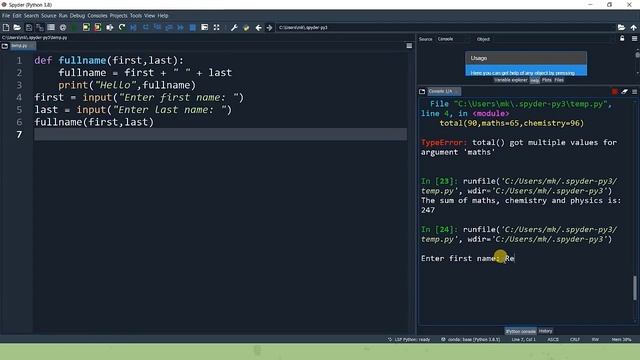640x360 pixels.
Task: Browse console tabs folder icon
Action: pyautogui.click(x=422, y=91)
